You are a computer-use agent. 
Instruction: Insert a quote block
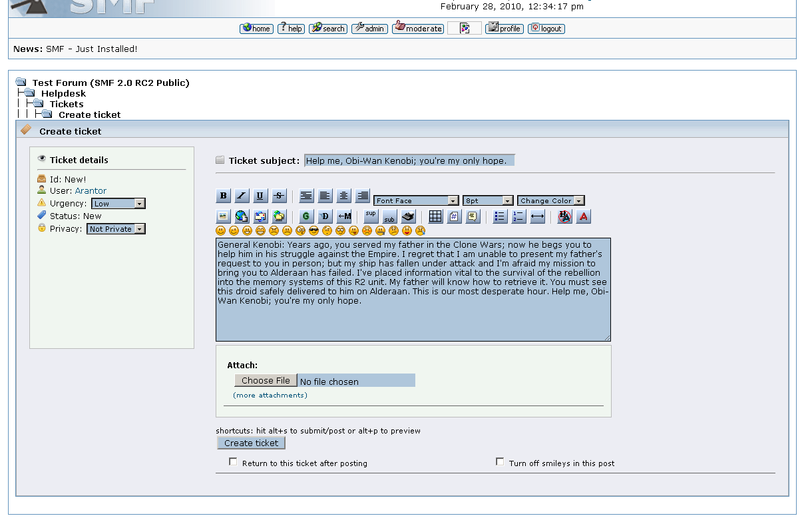(x=473, y=216)
